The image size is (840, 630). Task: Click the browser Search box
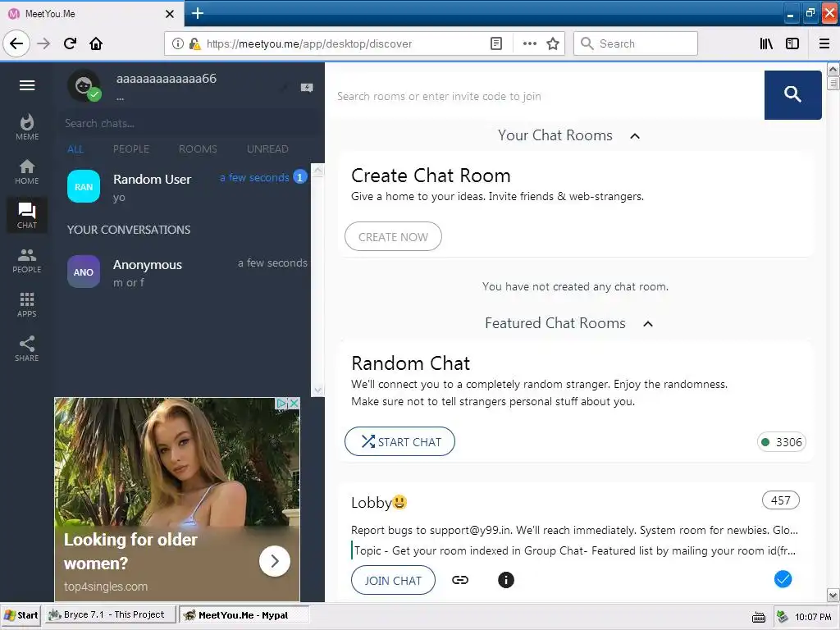[x=636, y=43]
